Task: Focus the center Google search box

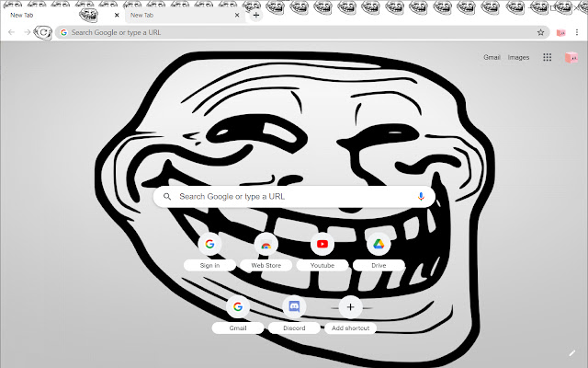Action: click(x=294, y=196)
